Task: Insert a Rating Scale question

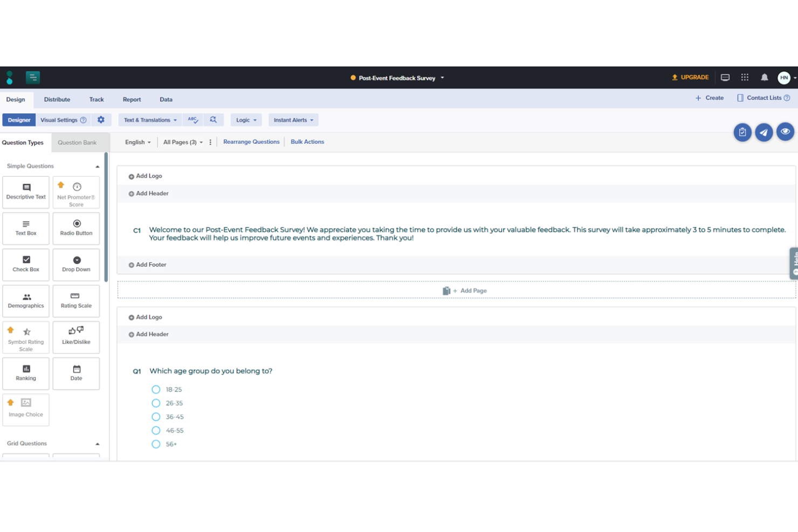Action: pos(76,301)
